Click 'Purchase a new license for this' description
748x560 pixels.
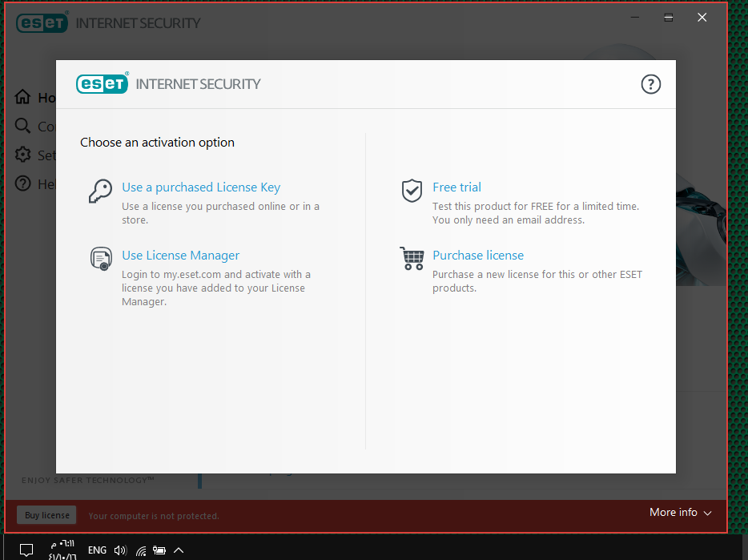pyautogui.click(x=537, y=281)
